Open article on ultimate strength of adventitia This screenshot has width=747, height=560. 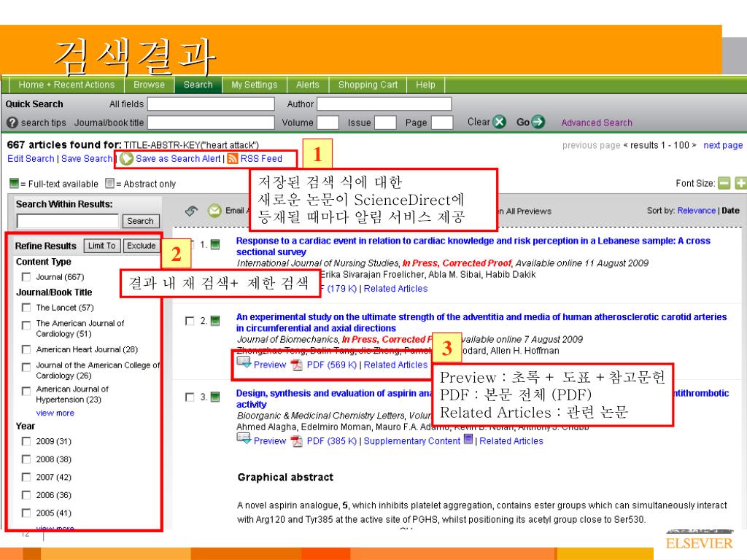click(x=481, y=322)
